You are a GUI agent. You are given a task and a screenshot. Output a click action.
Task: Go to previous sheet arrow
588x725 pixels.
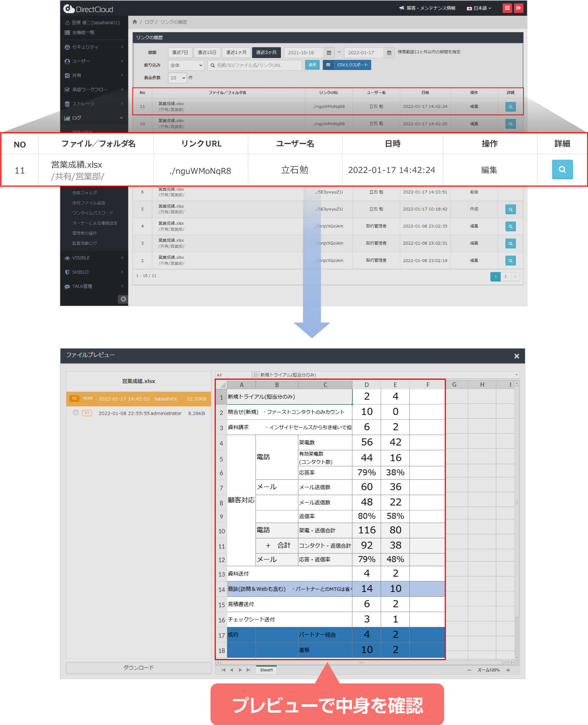point(231,670)
